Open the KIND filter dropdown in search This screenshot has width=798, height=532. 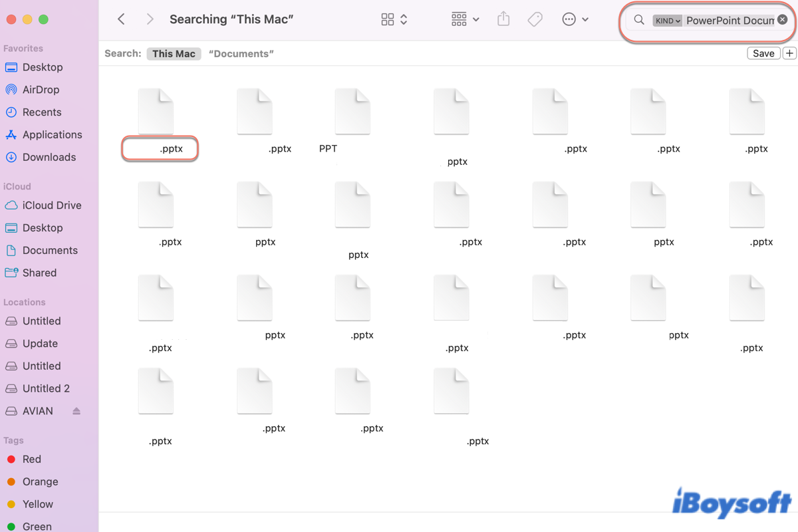point(668,20)
